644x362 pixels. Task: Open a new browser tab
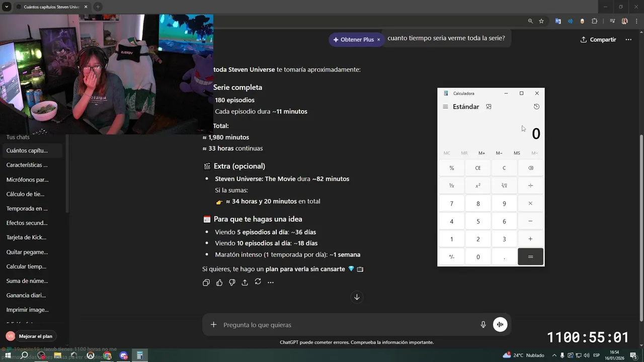(x=98, y=7)
